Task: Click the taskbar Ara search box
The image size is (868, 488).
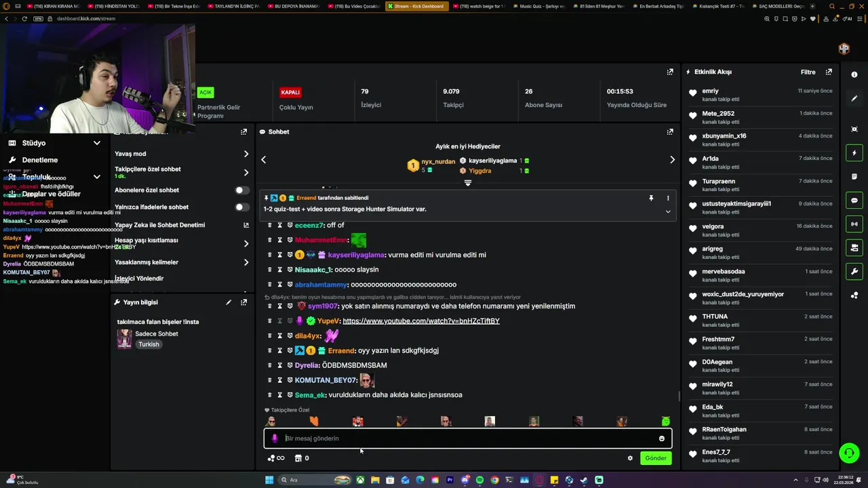Action: pos(315,480)
